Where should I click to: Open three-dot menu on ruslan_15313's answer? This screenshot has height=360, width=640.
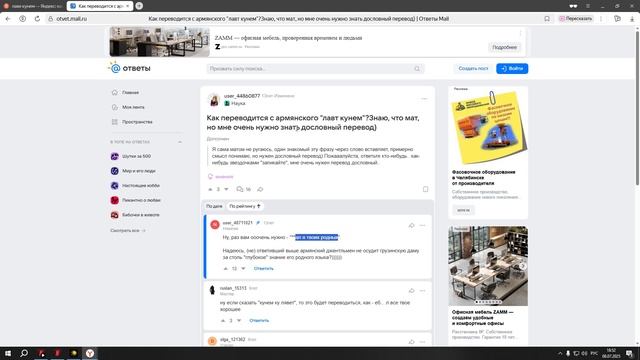click(422, 291)
